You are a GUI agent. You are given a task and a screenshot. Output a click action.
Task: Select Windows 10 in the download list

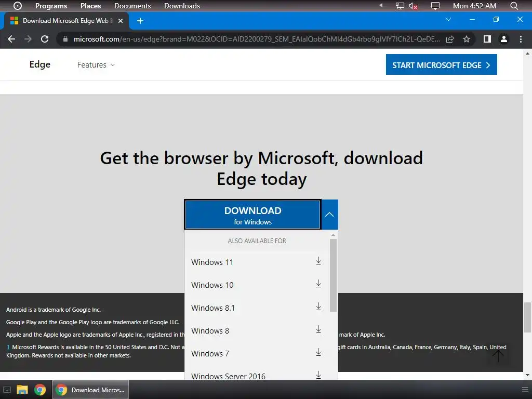[257, 285]
